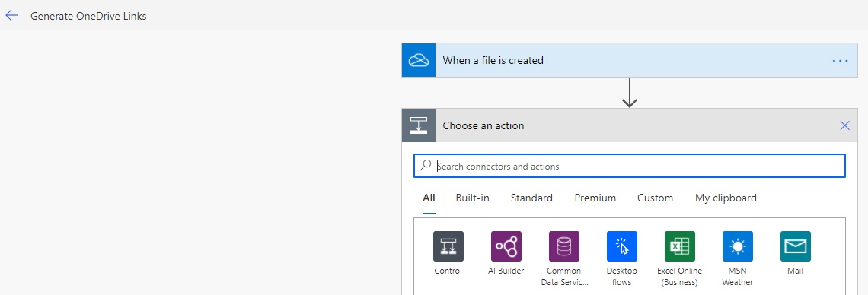
Task: Click the flow title Generate OneDrive Links
Action: (x=88, y=16)
